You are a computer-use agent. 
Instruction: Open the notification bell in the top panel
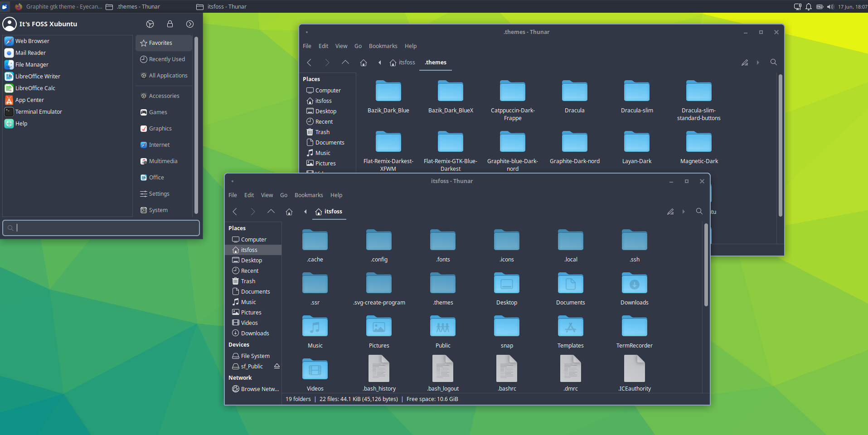coord(809,7)
